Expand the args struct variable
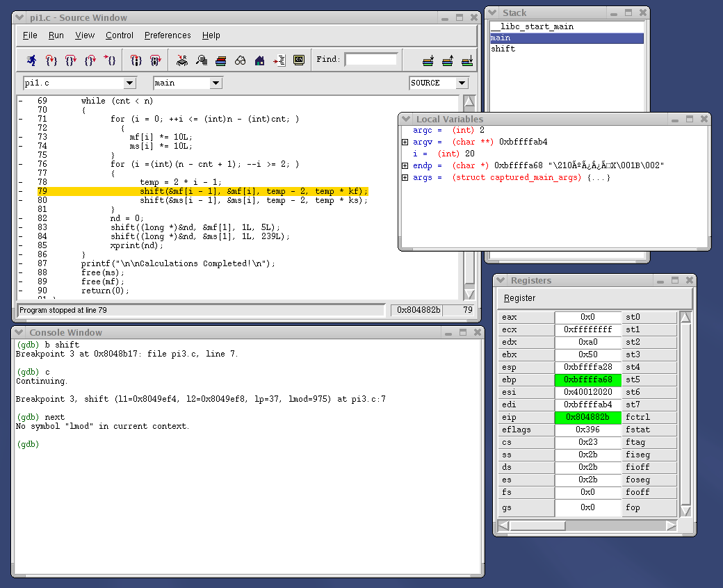 point(405,177)
